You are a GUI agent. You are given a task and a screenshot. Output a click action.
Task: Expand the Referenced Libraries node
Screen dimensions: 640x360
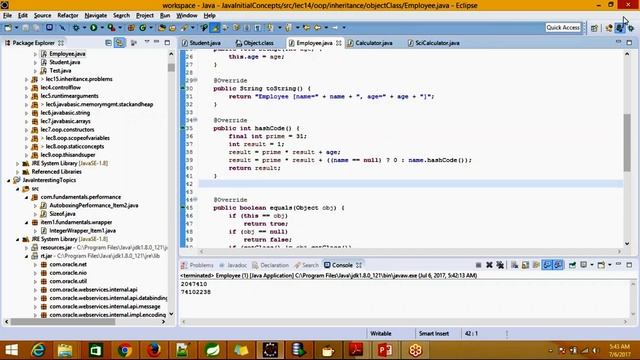[18, 171]
